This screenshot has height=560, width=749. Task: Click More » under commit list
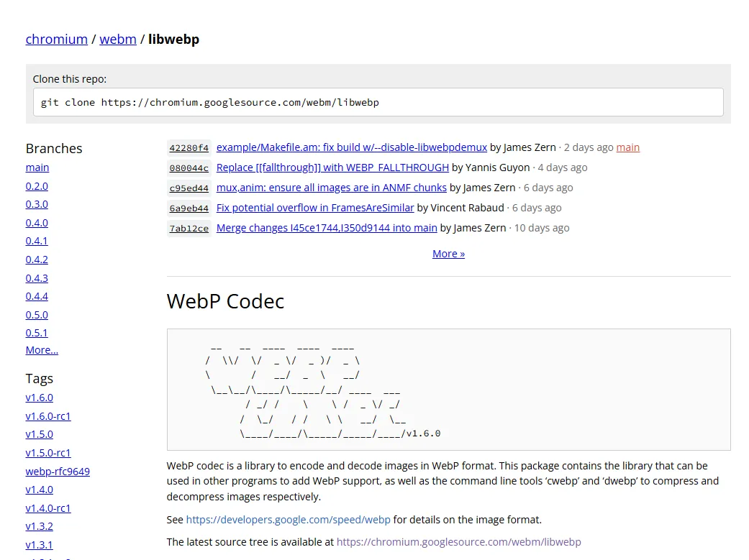tap(448, 254)
